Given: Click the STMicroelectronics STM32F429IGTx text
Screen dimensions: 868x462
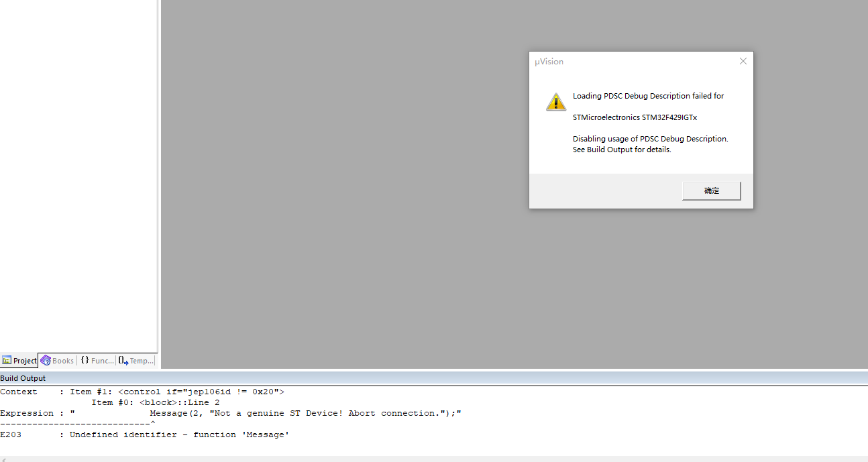Looking at the screenshot, I should tap(635, 117).
